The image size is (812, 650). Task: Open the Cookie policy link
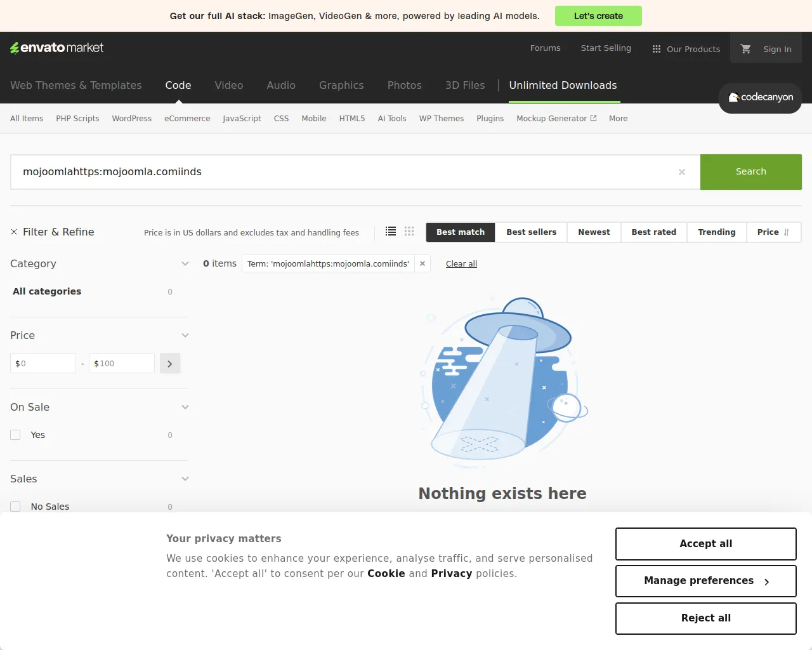[x=386, y=573]
